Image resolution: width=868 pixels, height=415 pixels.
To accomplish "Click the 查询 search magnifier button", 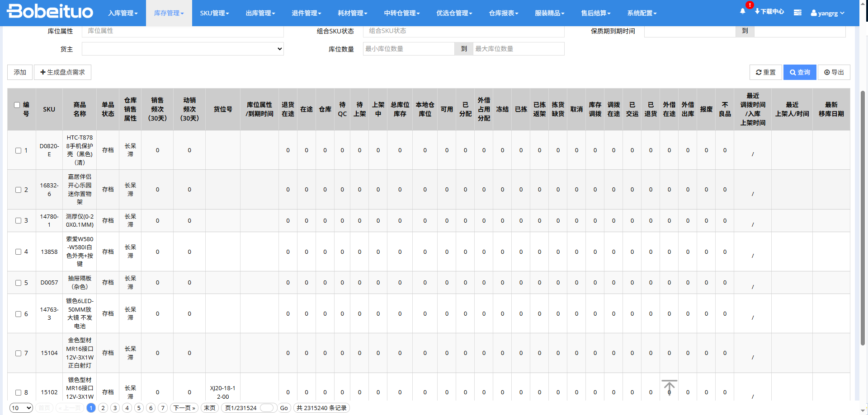I will tap(799, 72).
